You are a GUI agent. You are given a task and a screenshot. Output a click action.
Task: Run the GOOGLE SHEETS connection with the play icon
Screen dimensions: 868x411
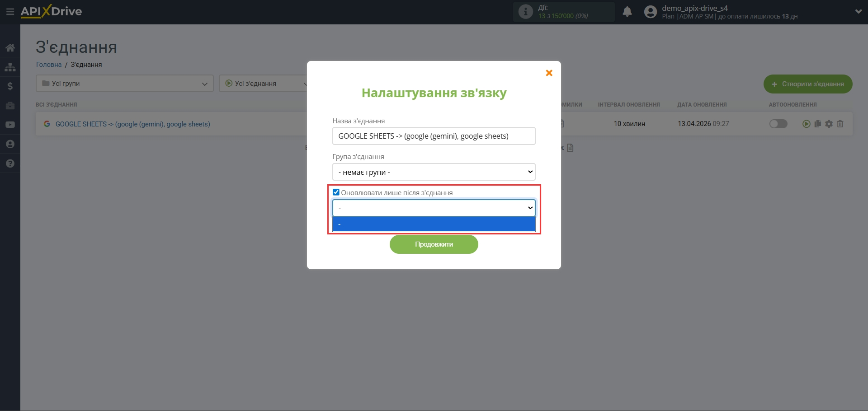click(x=806, y=124)
